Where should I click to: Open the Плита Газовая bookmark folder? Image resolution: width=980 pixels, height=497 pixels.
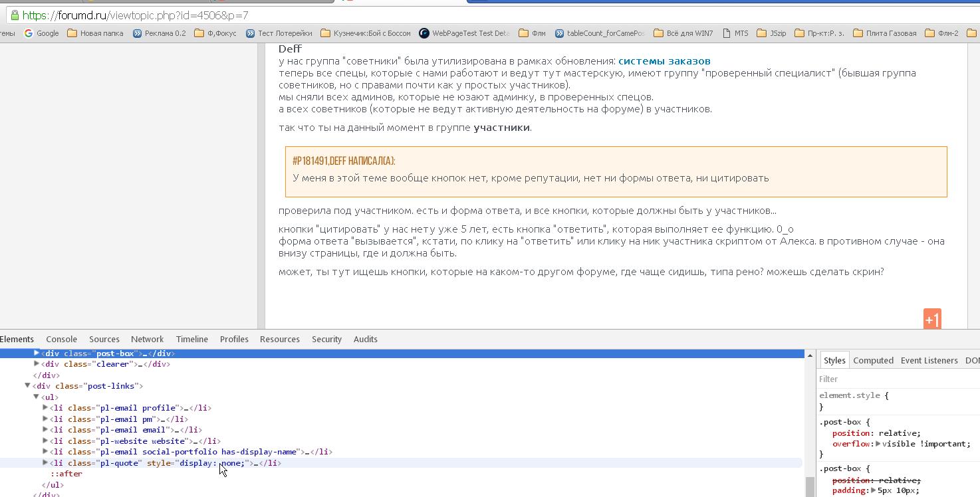coord(884,33)
